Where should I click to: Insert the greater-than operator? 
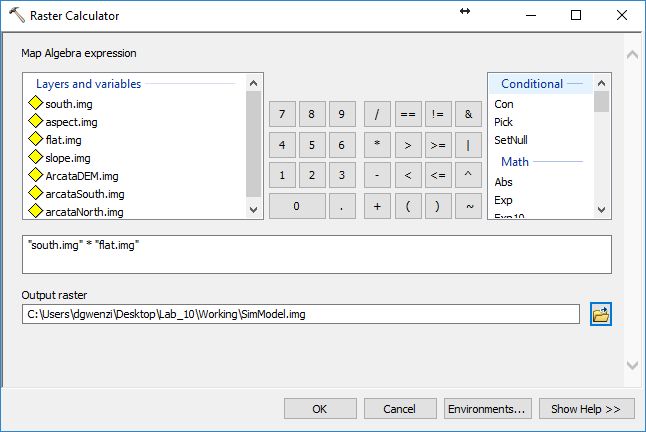click(x=408, y=145)
